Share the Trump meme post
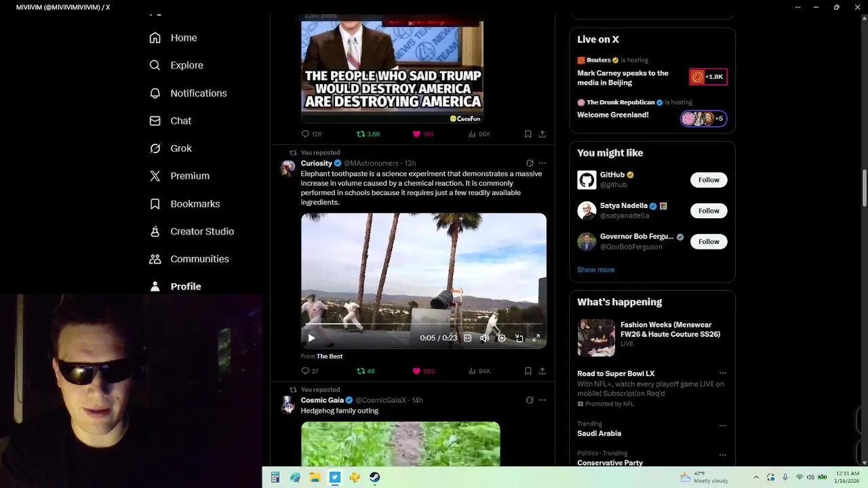 coord(542,134)
